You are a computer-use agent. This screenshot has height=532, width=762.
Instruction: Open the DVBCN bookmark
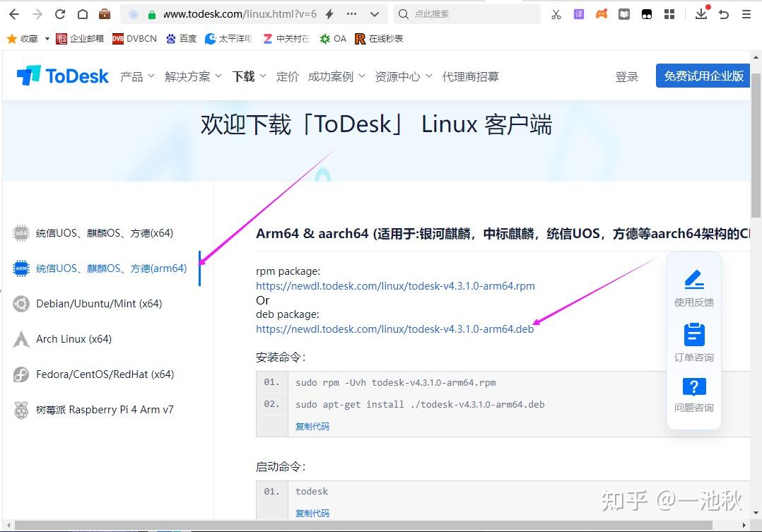(x=134, y=38)
